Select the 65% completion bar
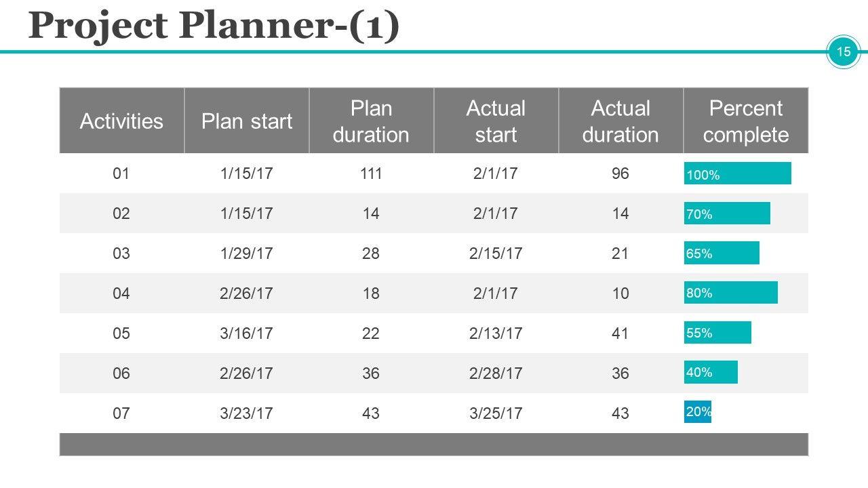Viewport: 868px width, 488px height. pyautogui.click(x=722, y=253)
